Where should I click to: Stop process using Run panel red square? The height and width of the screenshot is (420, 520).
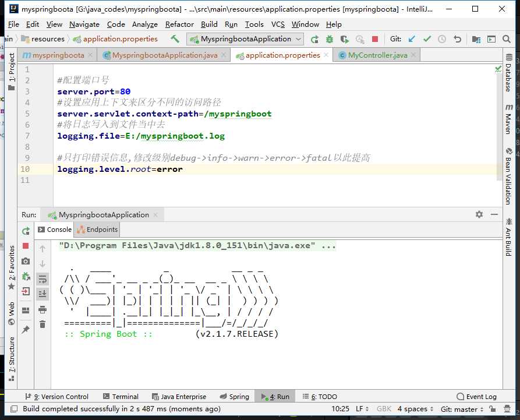pyautogui.click(x=26, y=246)
